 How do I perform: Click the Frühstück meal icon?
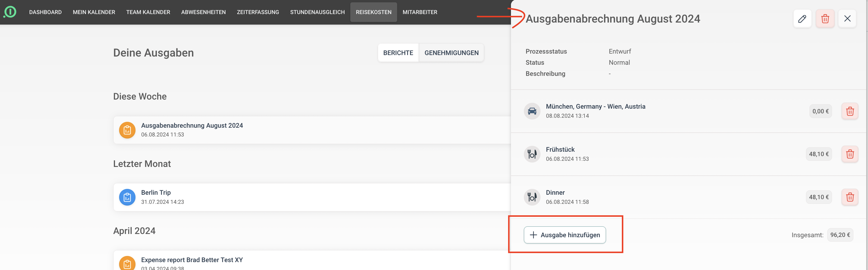click(x=532, y=154)
